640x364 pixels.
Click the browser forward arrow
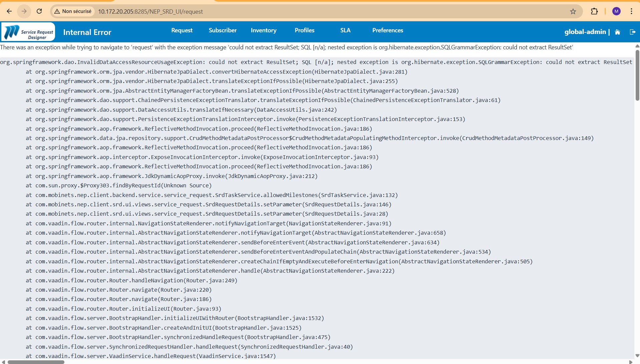(24, 11)
